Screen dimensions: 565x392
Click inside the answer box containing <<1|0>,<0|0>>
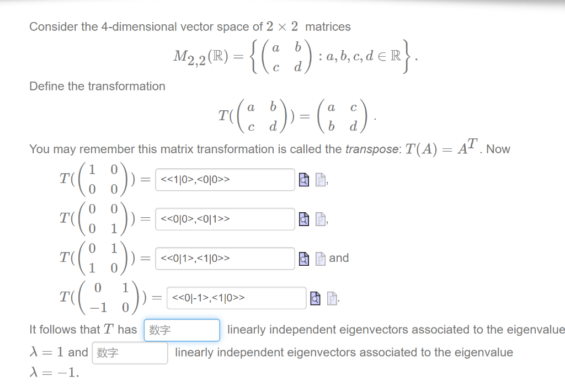click(x=225, y=179)
